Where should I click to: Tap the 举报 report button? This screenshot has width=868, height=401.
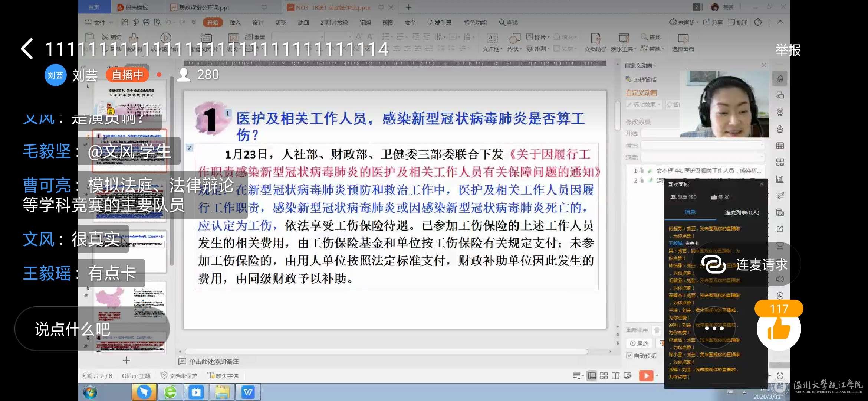(x=788, y=49)
